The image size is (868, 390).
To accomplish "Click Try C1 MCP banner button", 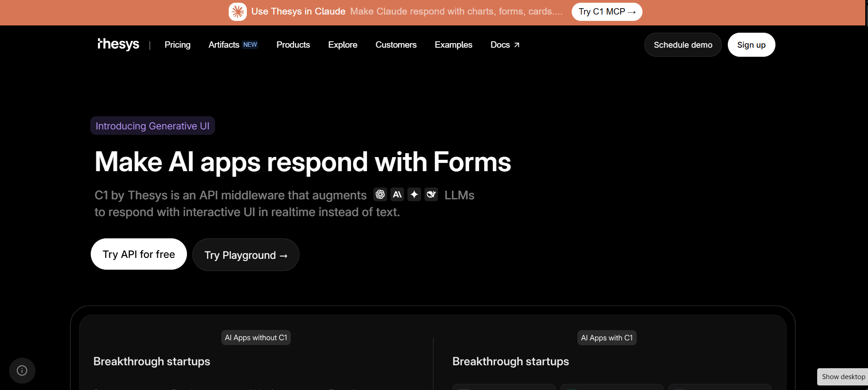I will (x=607, y=12).
